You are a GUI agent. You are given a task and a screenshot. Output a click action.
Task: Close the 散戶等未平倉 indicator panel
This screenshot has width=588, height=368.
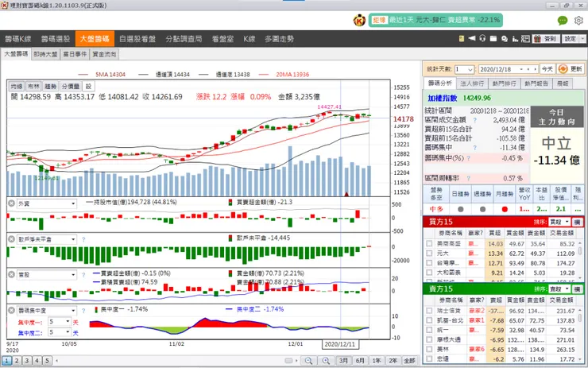12,239
